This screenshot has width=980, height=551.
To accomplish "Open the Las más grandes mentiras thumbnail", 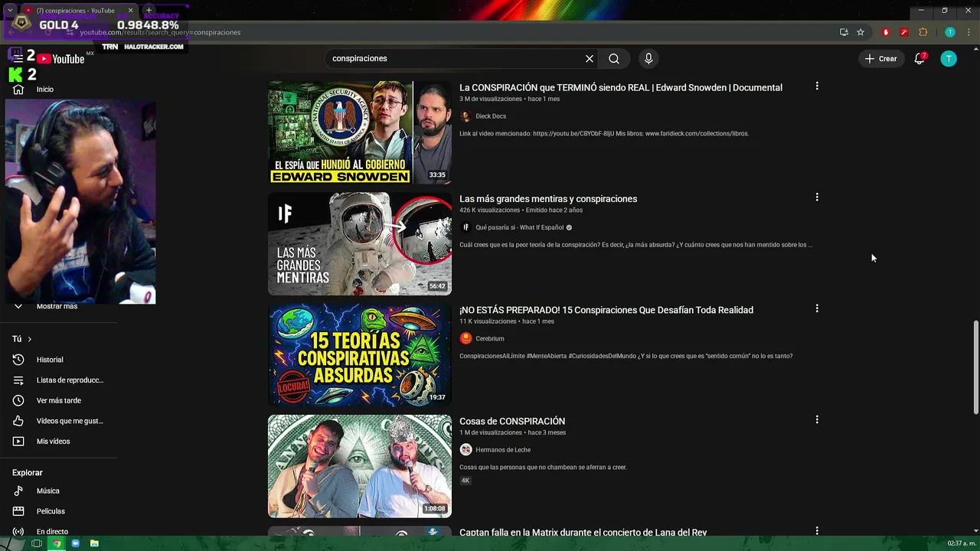I will (x=360, y=244).
